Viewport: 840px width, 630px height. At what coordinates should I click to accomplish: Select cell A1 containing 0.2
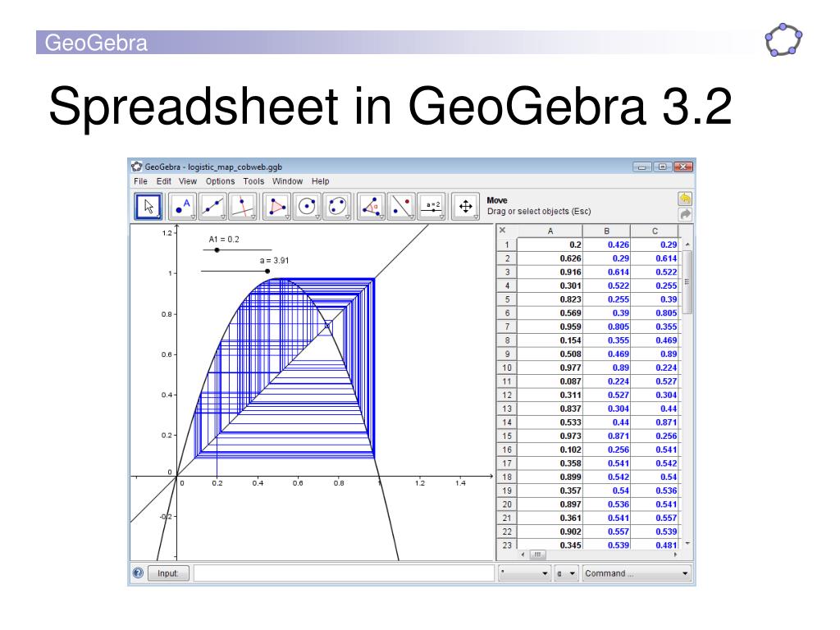pyautogui.click(x=550, y=244)
